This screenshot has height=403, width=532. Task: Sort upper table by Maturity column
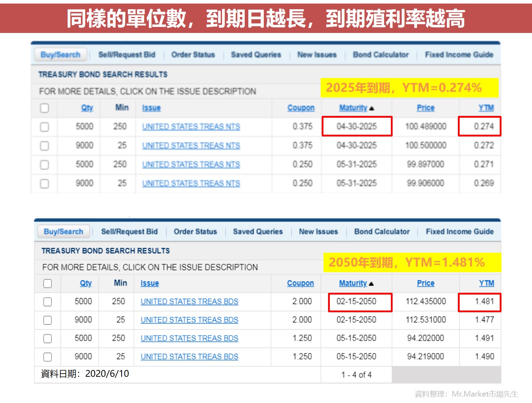(353, 108)
